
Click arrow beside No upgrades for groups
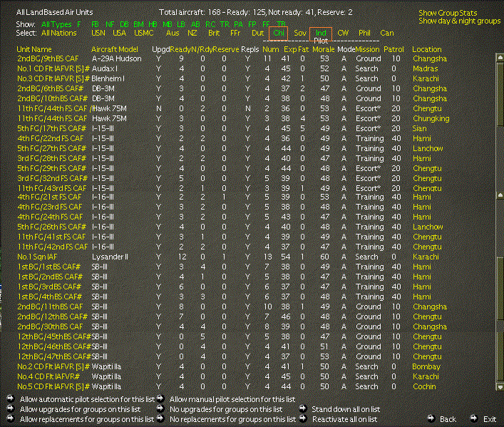(x=160, y=408)
